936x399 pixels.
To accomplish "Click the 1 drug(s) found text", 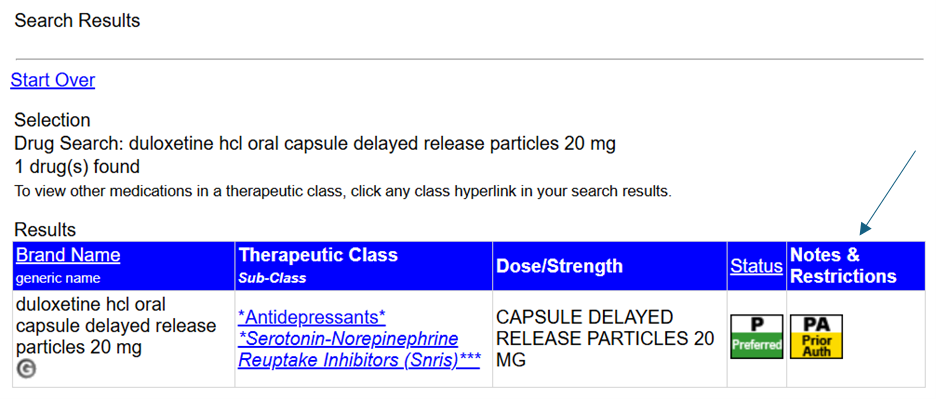I will click(76, 166).
